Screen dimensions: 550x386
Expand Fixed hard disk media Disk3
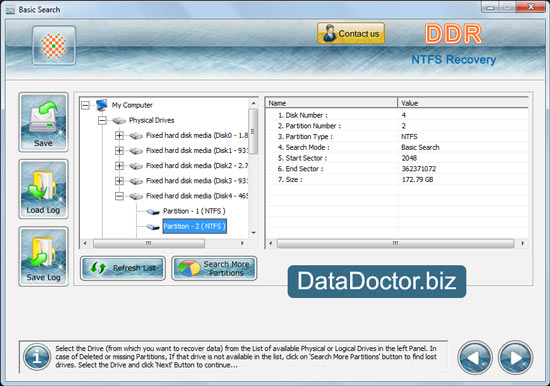coord(119,181)
